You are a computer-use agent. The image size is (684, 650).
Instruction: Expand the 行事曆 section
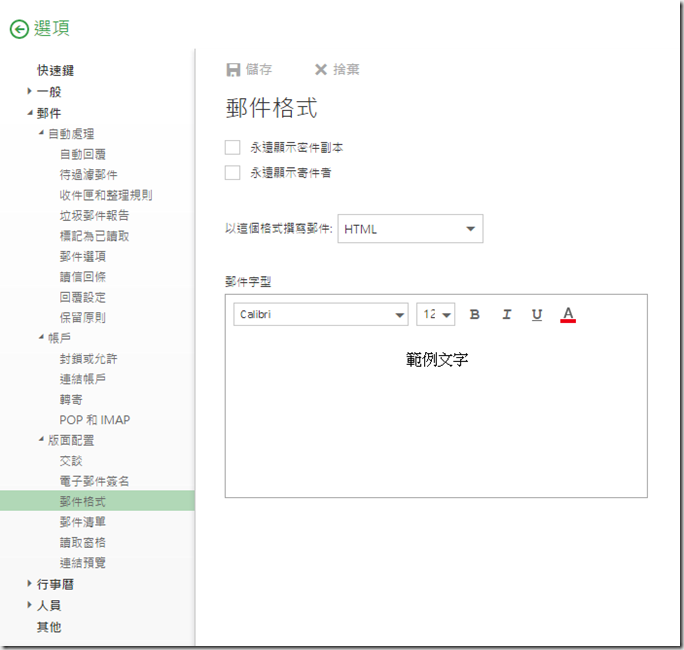point(30,585)
